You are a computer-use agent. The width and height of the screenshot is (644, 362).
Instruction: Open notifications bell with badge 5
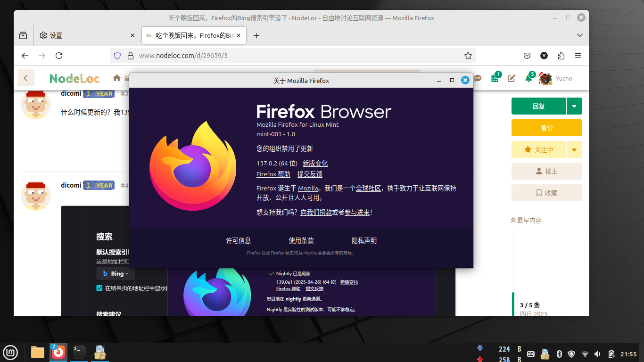click(529, 78)
